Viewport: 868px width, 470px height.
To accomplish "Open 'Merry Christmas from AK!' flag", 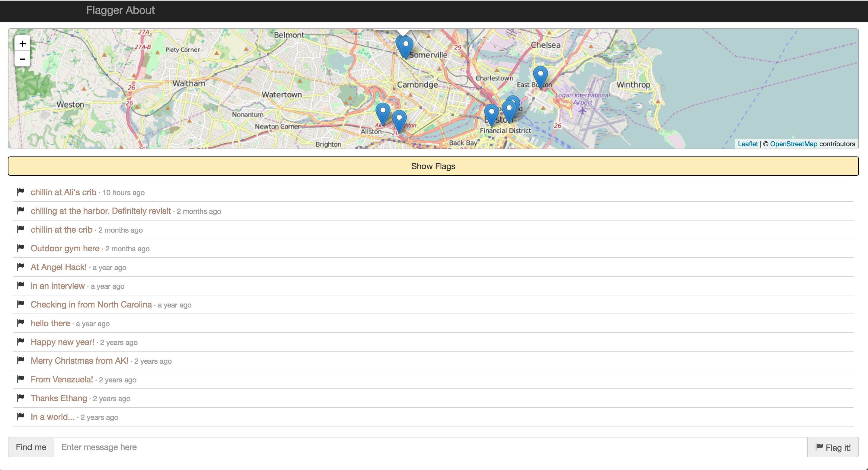I will point(79,361).
